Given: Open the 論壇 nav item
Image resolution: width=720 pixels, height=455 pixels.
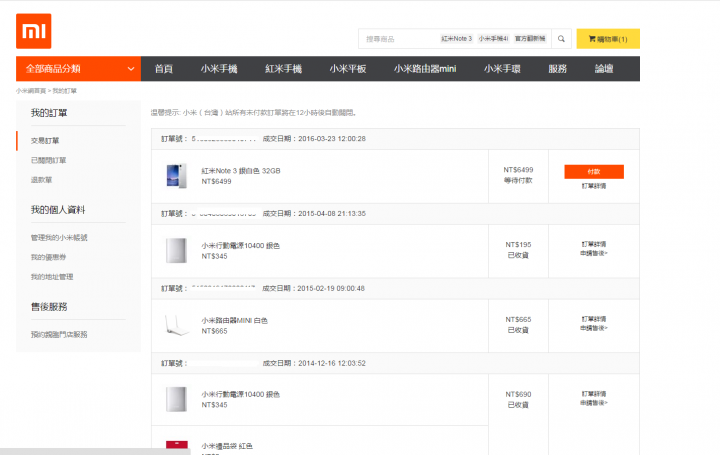Looking at the screenshot, I should [x=604, y=69].
